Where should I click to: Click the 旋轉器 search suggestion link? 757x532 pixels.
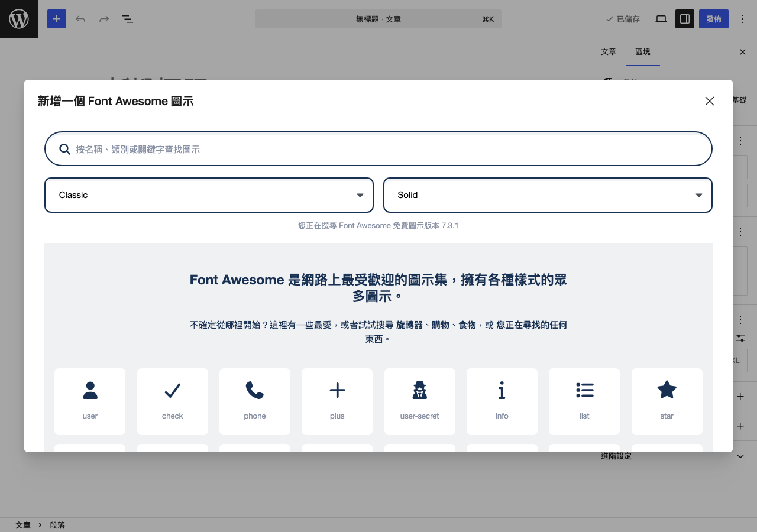[x=409, y=325]
